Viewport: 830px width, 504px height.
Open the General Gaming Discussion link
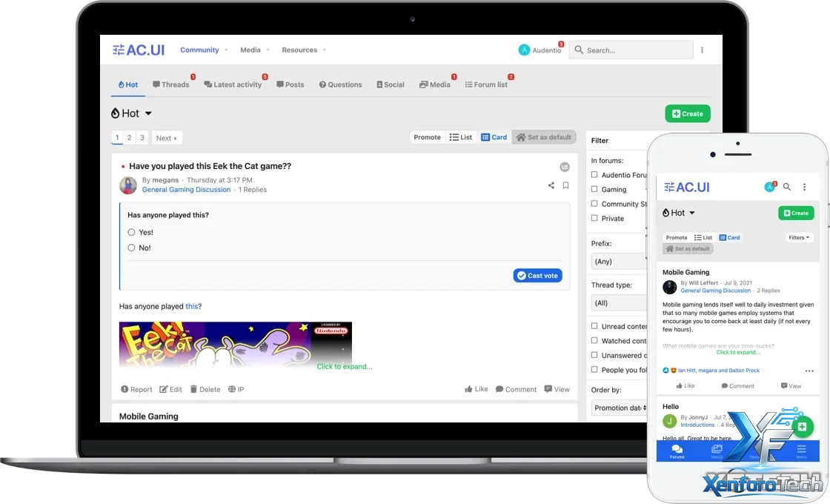(186, 190)
